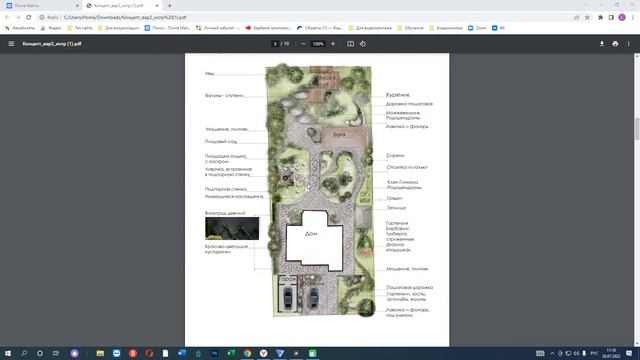This screenshot has height=360, width=640.
Task: Click the vertical scrollbar thumb
Action: point(637,129)
